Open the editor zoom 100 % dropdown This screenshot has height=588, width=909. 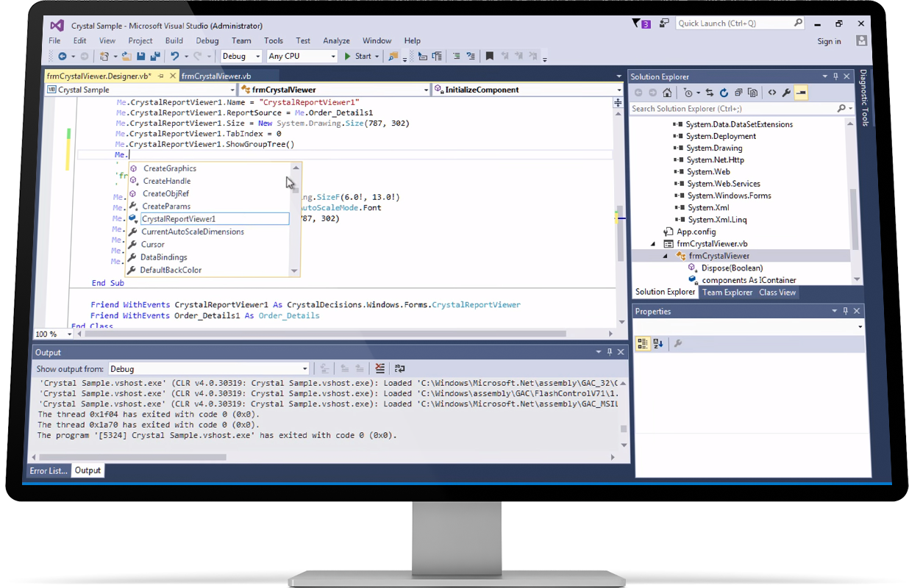(x=54, y=334)
